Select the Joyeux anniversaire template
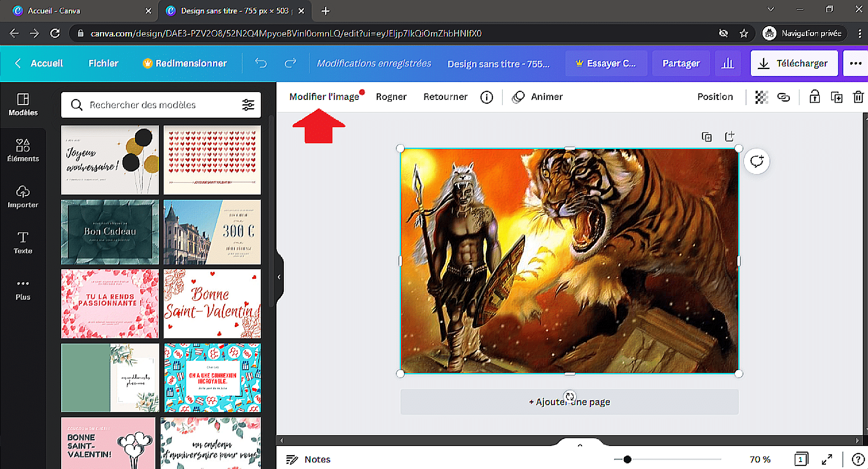868x469 pixels. 110,160
